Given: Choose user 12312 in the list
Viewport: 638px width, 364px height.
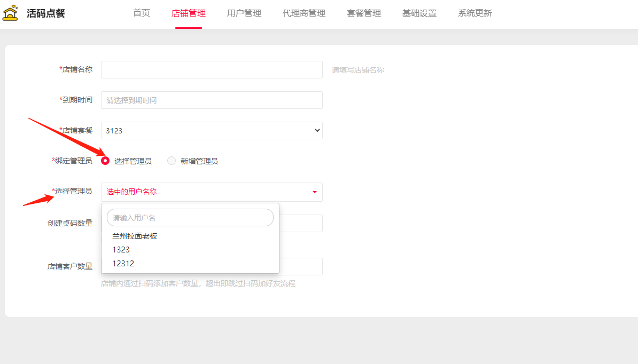Looking at the screenshot, I should [123, 264].
